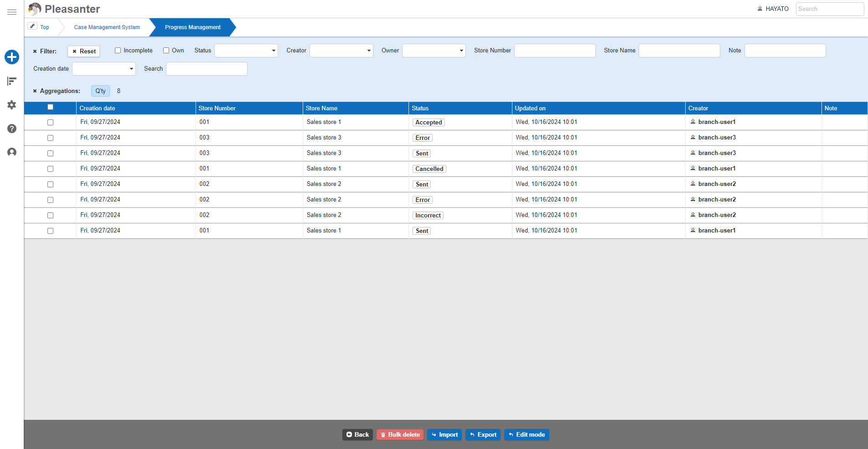The height and width of the screenshot is (449, 868).
Task: Open the Creation date filter dropdown
Action: [104, 69]
